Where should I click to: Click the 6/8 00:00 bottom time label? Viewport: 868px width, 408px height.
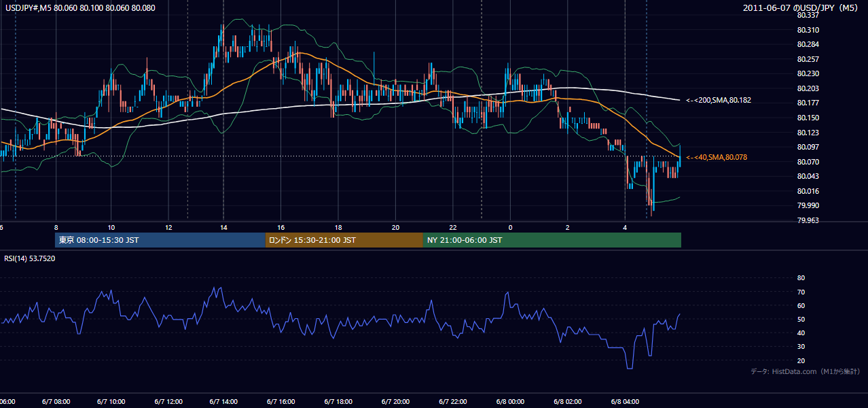point(510,402)
